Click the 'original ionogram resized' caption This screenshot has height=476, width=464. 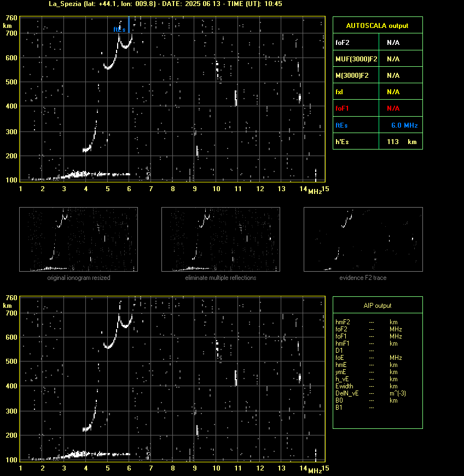(79, 278)
